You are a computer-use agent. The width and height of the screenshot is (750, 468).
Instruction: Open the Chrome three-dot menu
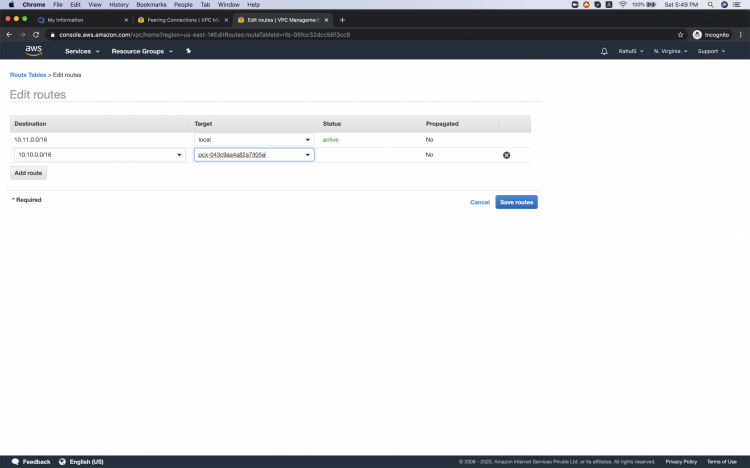741,34
